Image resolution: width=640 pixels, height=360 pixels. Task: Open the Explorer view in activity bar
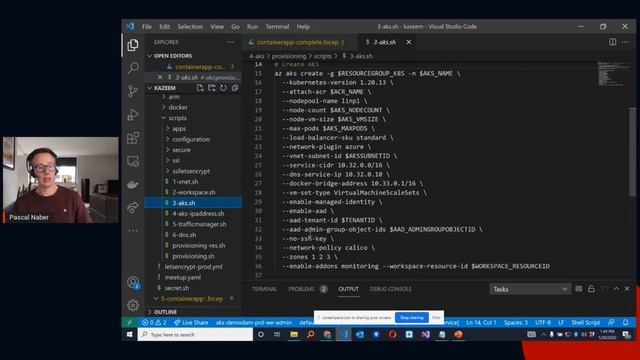(133, 44)
